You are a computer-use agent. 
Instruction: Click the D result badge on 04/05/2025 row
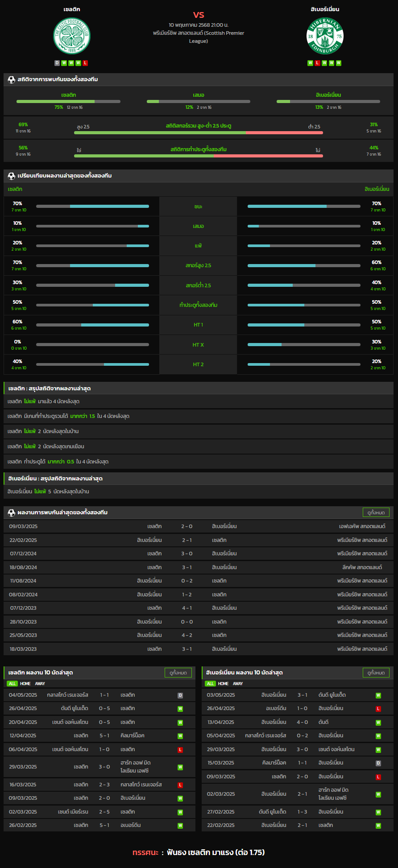180,695
